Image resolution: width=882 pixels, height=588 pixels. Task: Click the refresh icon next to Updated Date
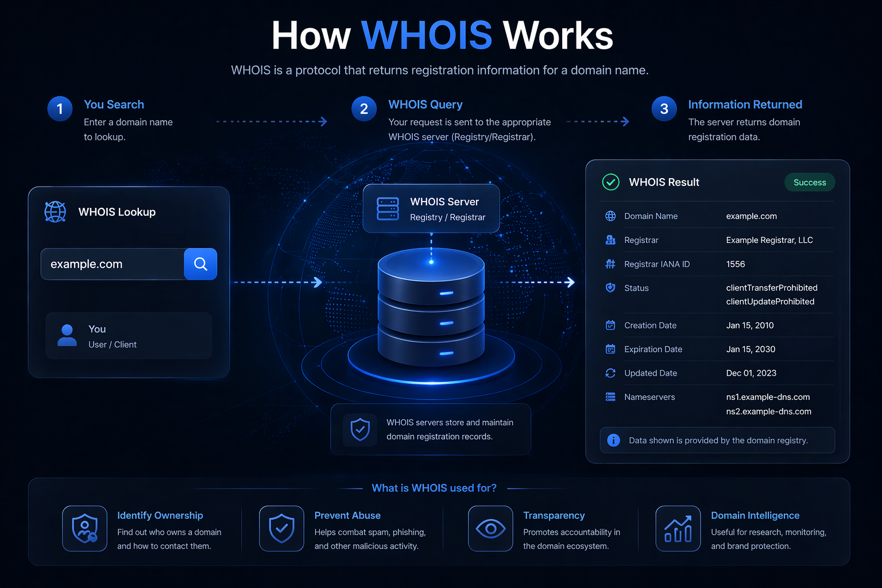pyautogui.click(x=610, y=373)
